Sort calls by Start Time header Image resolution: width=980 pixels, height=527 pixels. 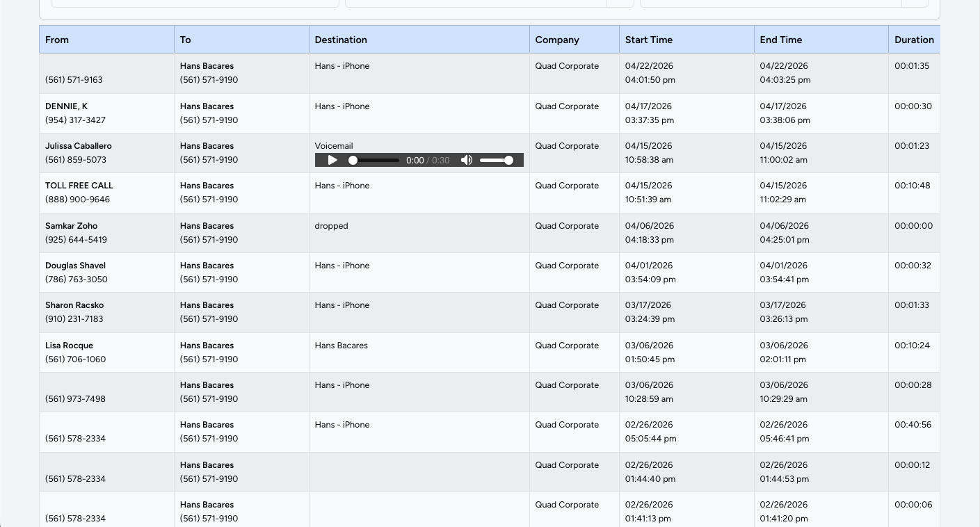(649, 40)
